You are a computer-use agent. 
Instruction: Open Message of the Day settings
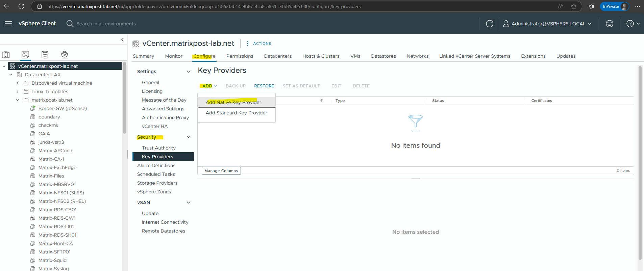(164, 100)
